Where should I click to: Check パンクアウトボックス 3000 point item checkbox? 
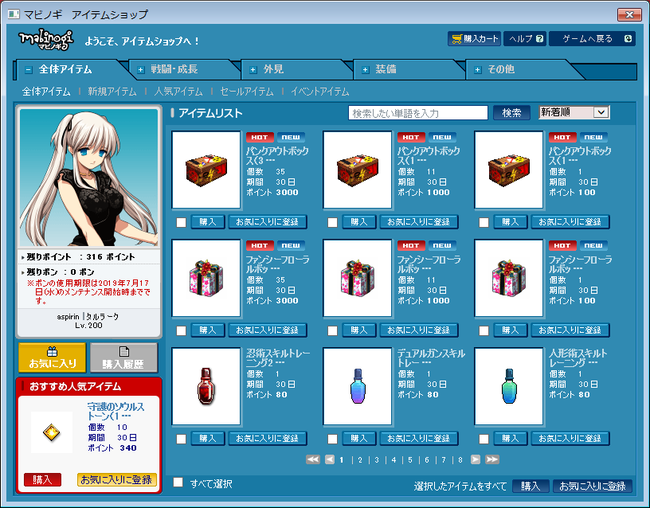(x=181, y=222)
